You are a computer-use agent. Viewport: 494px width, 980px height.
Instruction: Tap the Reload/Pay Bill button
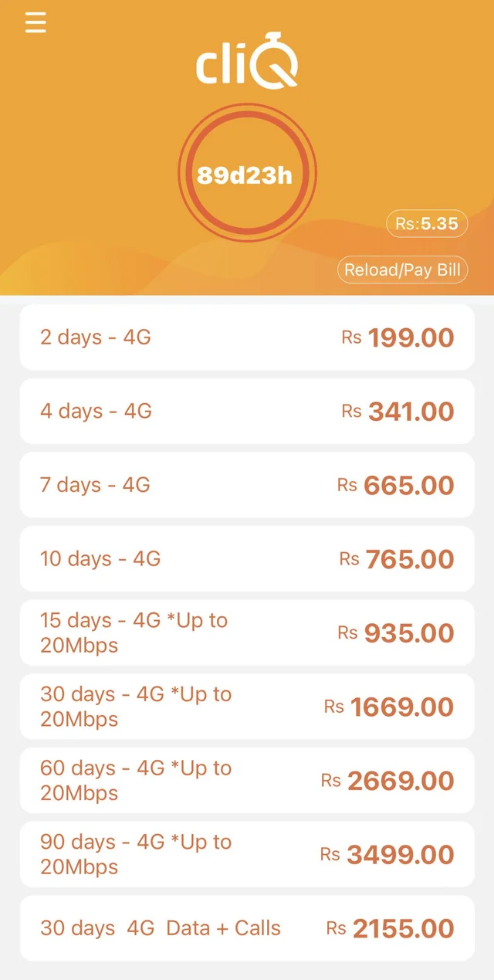point(402,270)
